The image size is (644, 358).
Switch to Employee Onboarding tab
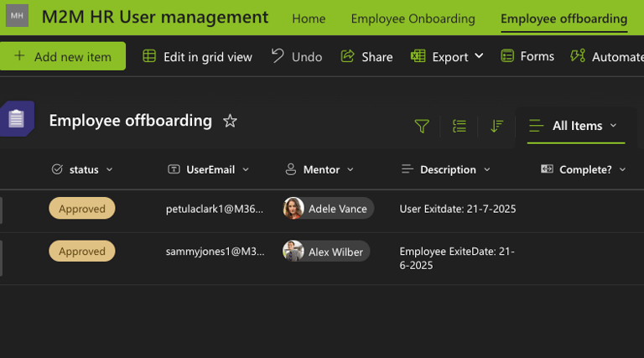[413, 18]
